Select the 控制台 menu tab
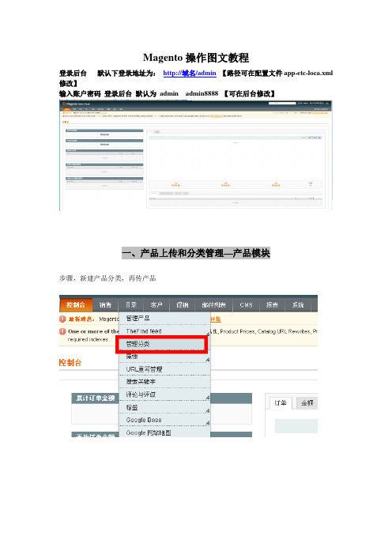This screenshot has width=392, height=555. tap(76, 304)
